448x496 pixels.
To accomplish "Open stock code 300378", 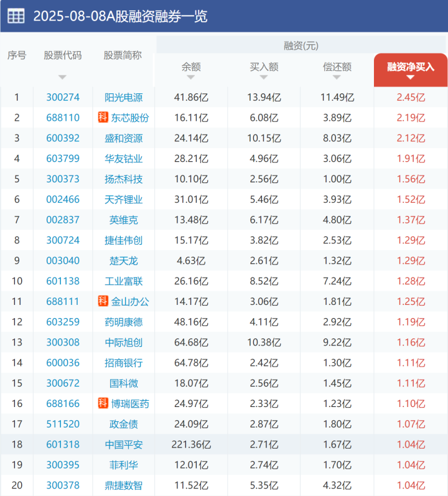I will point(63,485).
